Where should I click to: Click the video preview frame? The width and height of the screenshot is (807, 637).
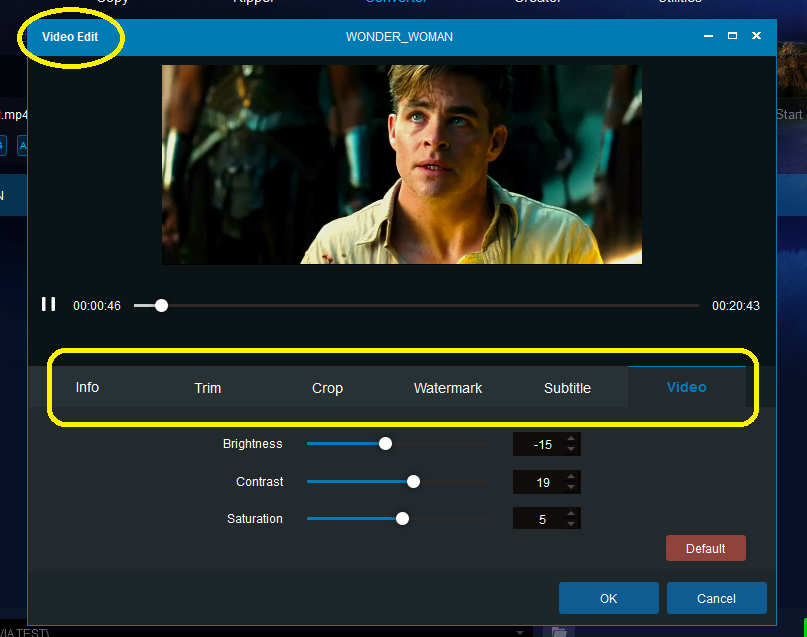click(402, 165)
